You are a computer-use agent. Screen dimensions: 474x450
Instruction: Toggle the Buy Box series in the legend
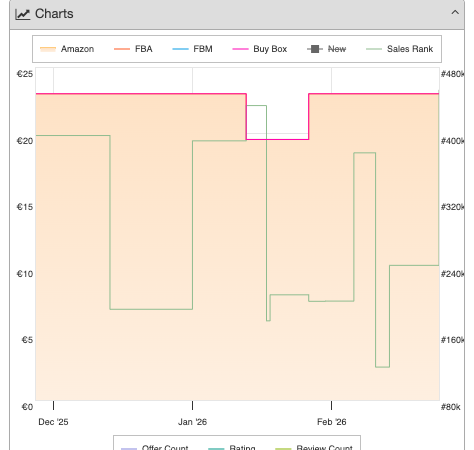click(x=260, y=49)
